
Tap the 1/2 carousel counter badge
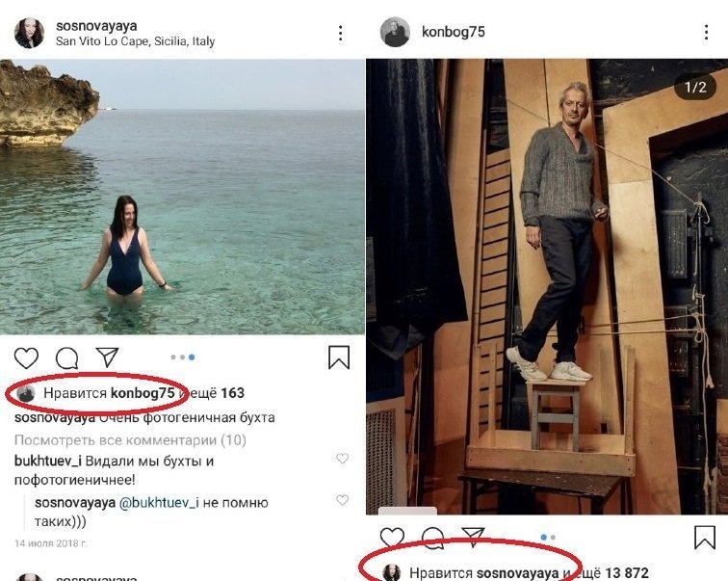coord(695,88)
